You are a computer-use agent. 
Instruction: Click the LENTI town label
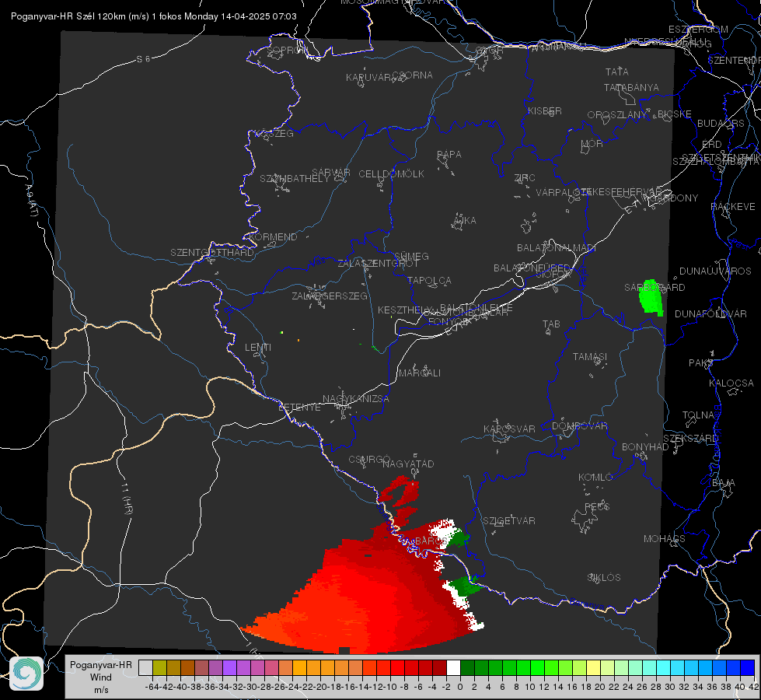tap(258, 348)
